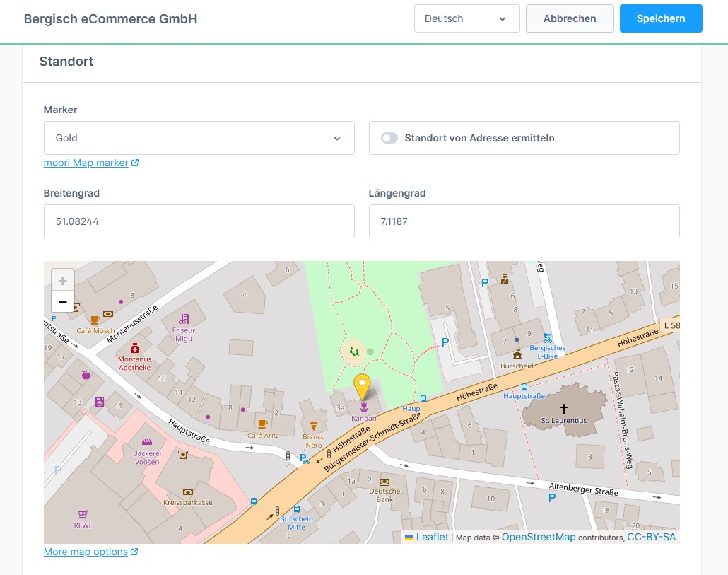The image size is (728, 575).
Task: Click the Friseur Migu hairdresser icon
Action: [184, 318]
